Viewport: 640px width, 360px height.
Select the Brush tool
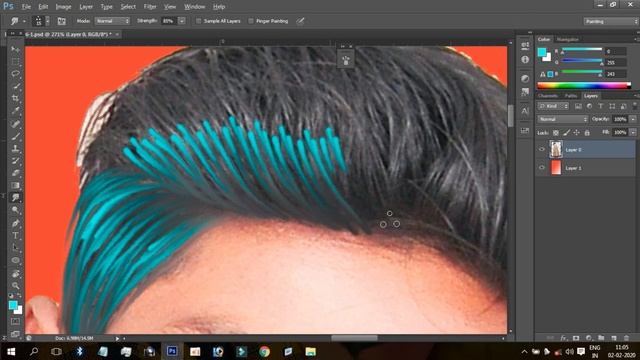[x=16, y=136]
